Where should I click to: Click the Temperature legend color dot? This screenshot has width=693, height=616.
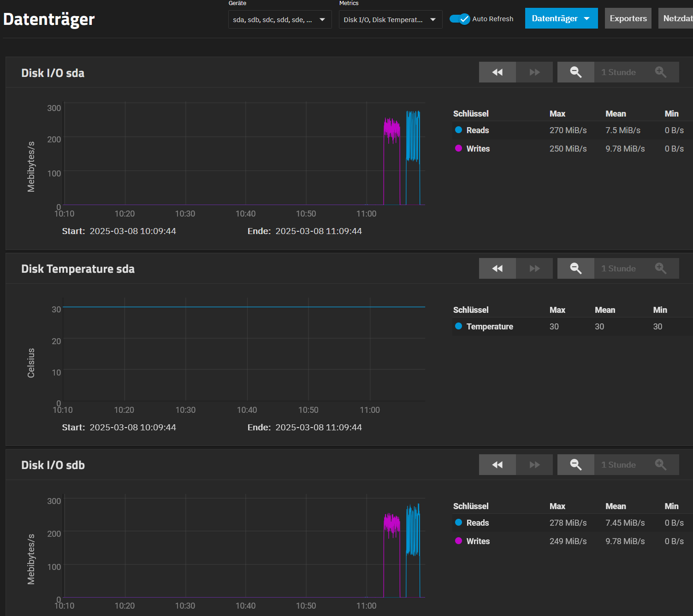458,326
